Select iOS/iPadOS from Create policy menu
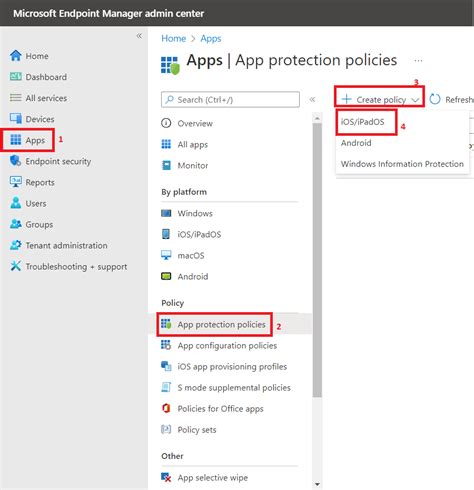 click(362, 122)
